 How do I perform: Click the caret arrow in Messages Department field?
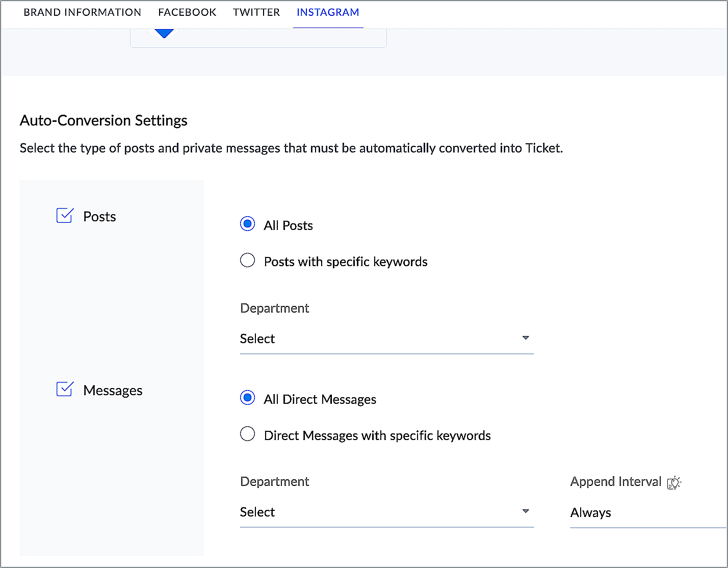click(526, 511)
